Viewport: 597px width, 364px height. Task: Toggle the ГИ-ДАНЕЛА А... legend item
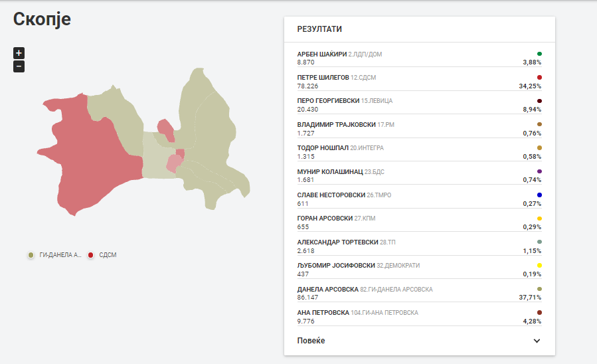55,255
